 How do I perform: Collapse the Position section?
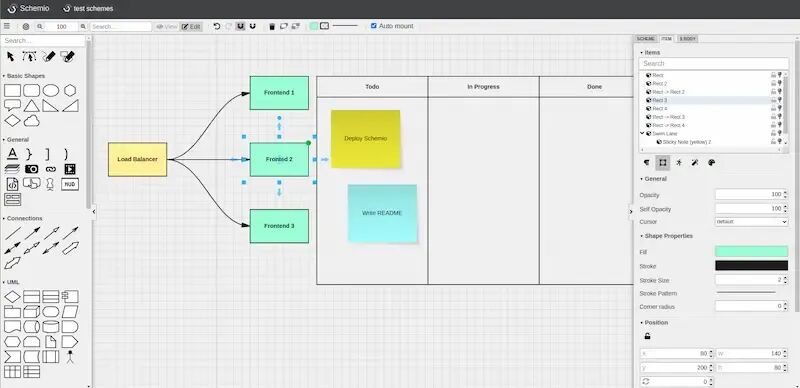pyautogui.click(x=654, y=323)
